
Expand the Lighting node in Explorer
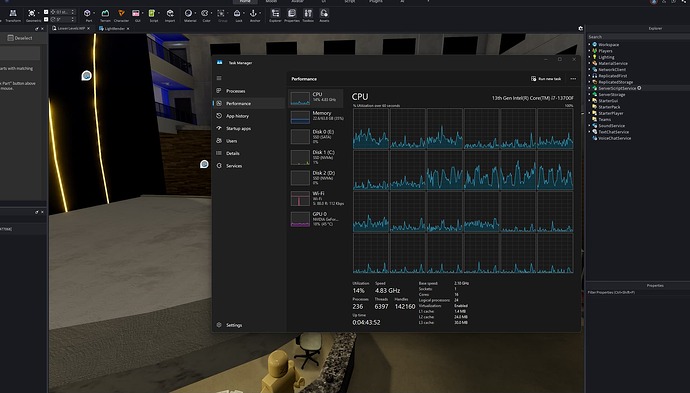pyautogui.click(x=590, y=57)
